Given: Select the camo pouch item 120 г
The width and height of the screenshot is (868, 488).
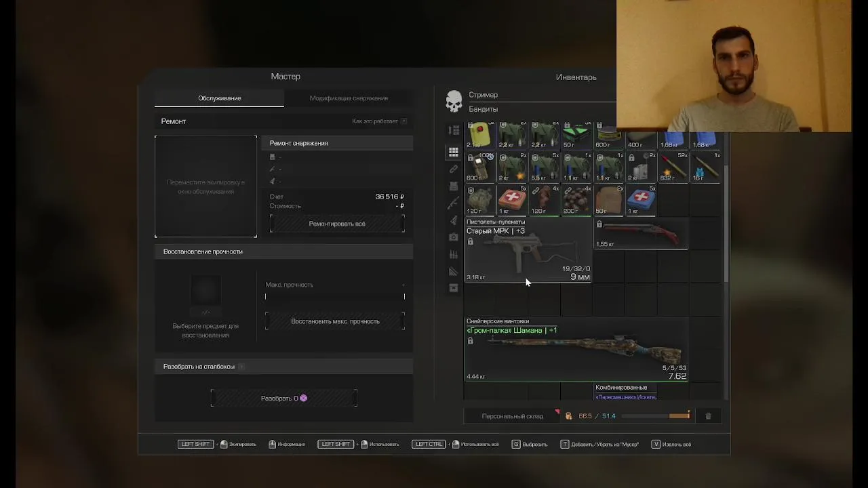Looking at the screenshot, I should coord(480,201).
